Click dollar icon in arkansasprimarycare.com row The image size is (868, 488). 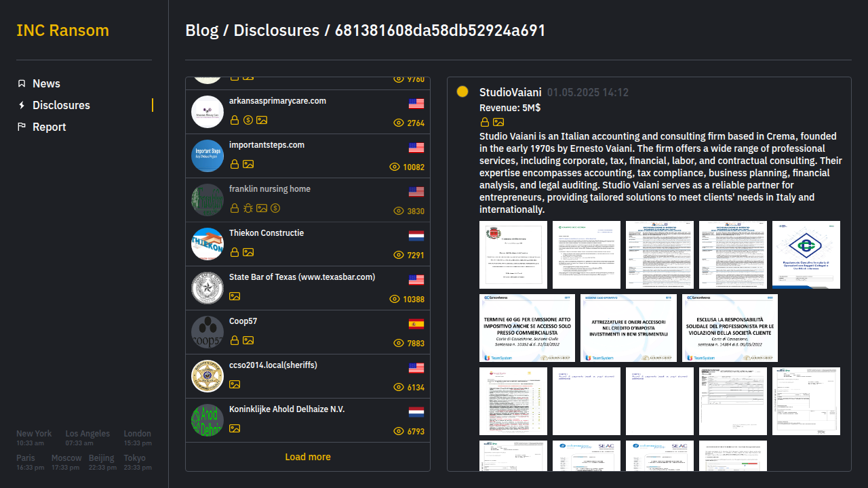click(248, 120)
